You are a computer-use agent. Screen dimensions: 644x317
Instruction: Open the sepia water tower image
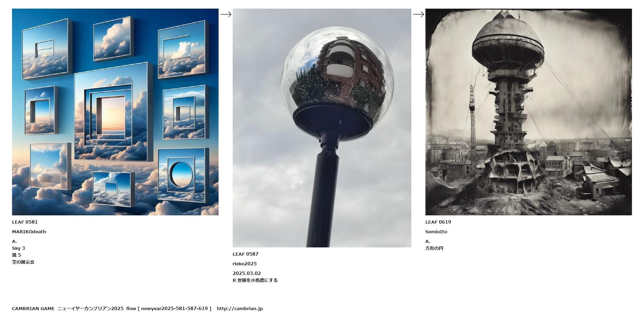point(528,112)
